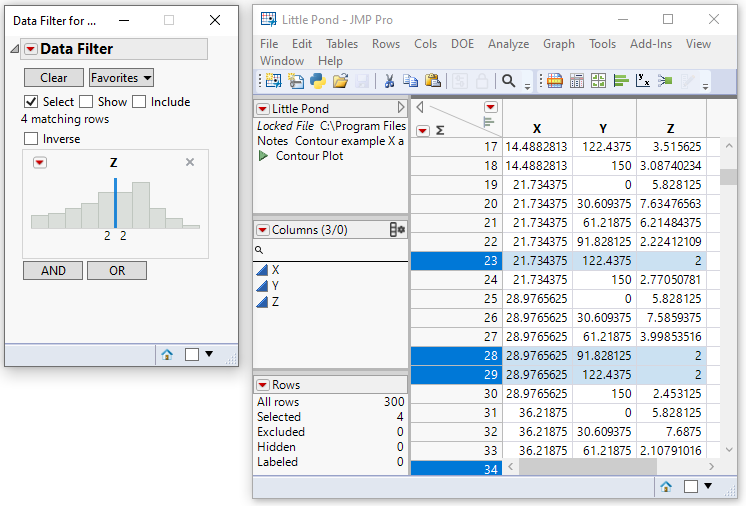The height and width of the screenshot is (506, 746).
Task: Click the AND button
Action: click(53, 271)
